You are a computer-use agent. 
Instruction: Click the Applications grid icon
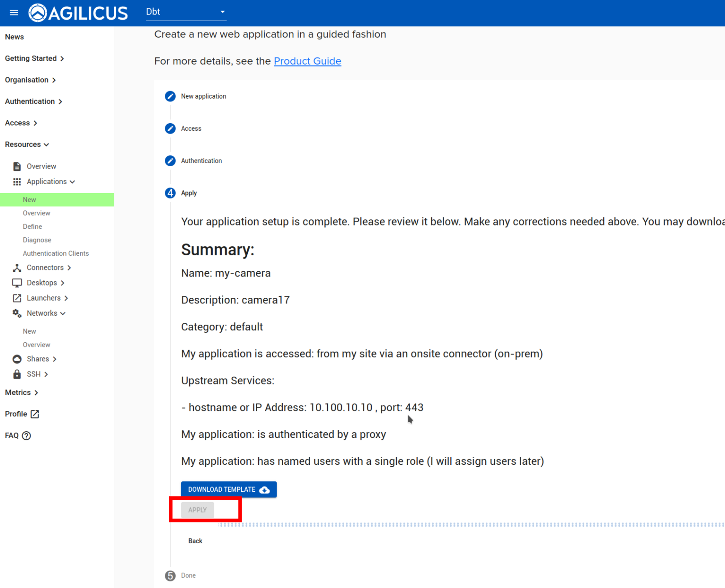tap(17, 182)
